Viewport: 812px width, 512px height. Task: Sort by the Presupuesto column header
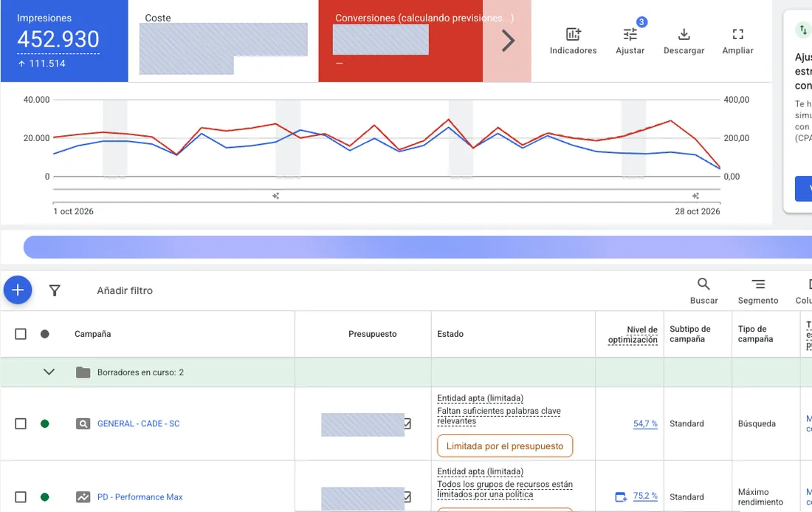point(372,334)
